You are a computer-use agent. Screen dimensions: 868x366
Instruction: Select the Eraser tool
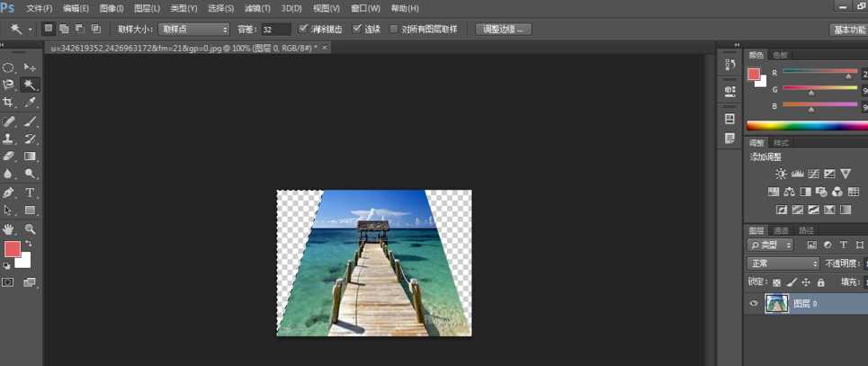(9, 156)
